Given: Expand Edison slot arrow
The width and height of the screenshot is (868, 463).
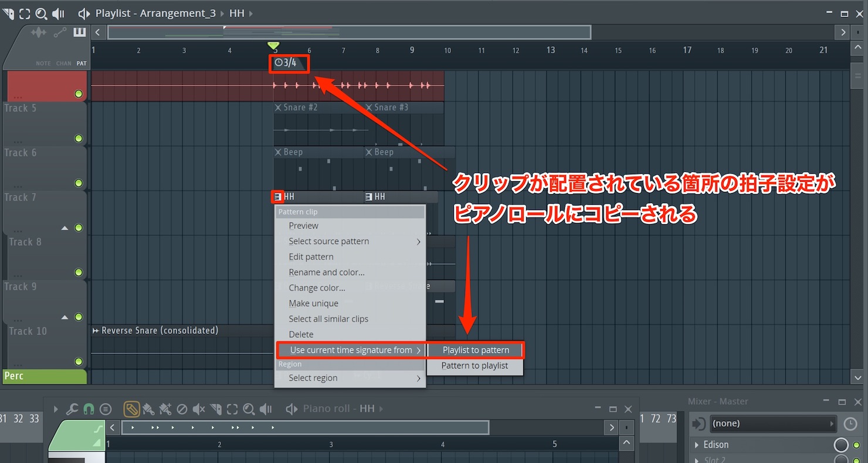Looking at the screenshot, I should [697, 445].
